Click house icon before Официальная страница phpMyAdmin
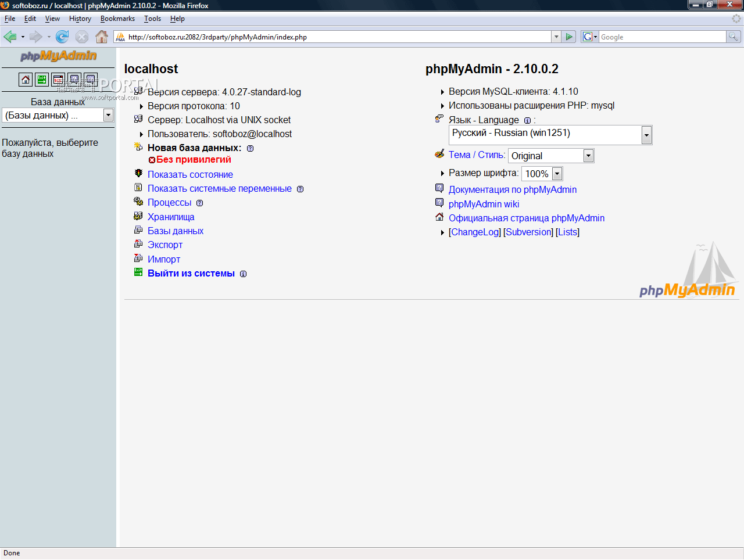 point(439,217)
